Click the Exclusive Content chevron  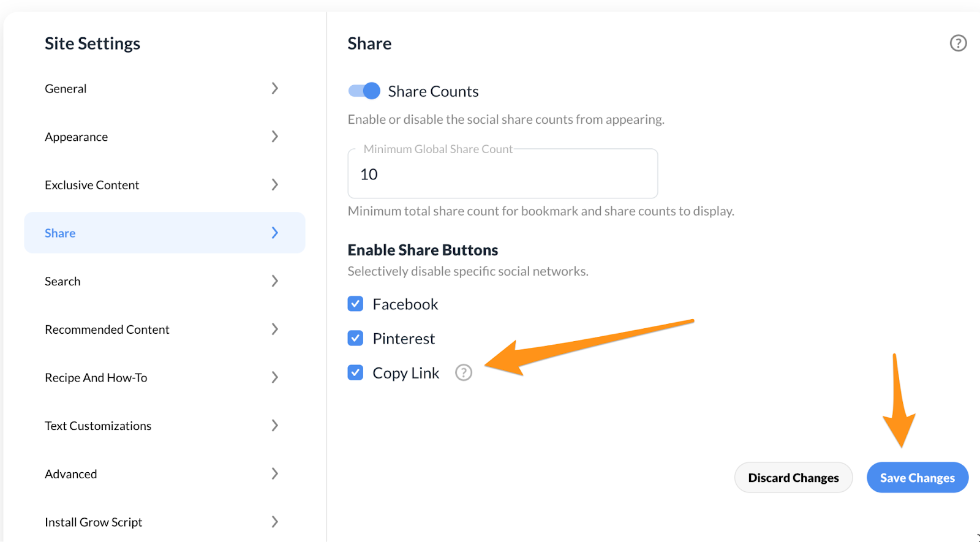pos(275,184)
